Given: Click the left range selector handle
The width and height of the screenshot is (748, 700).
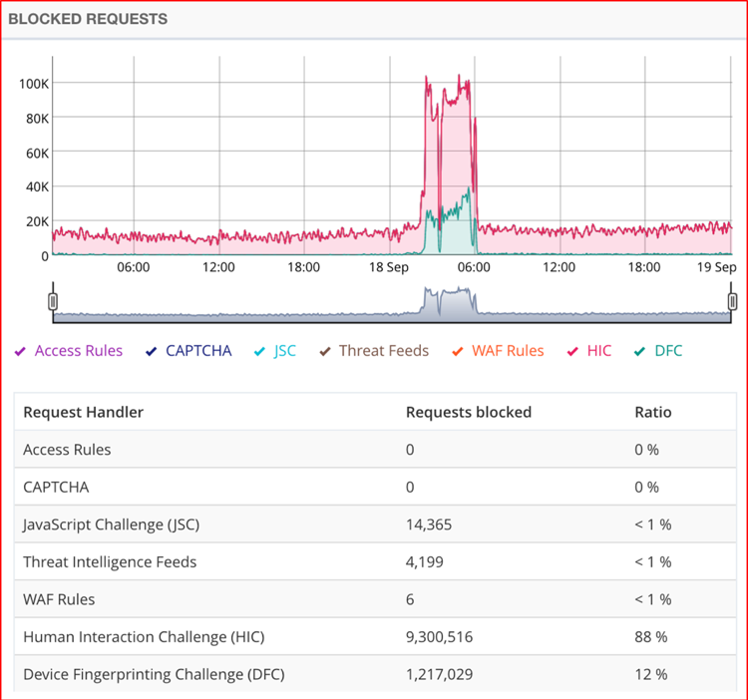Looking at the screenshot, I should 53,301.
